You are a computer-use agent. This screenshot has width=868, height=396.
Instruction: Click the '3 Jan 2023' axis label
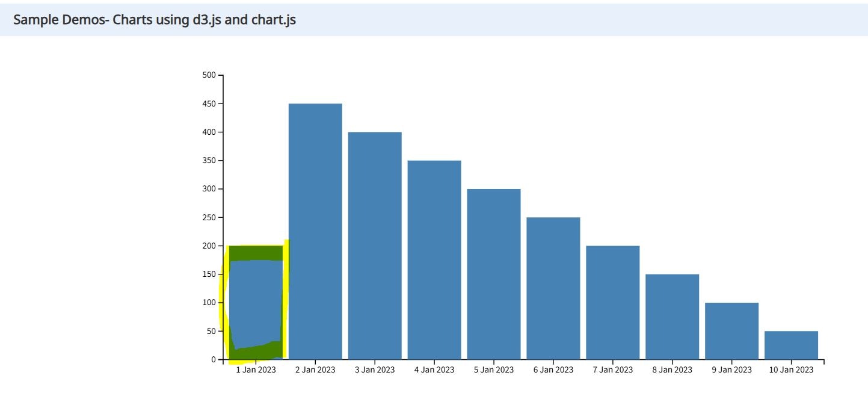375,370
